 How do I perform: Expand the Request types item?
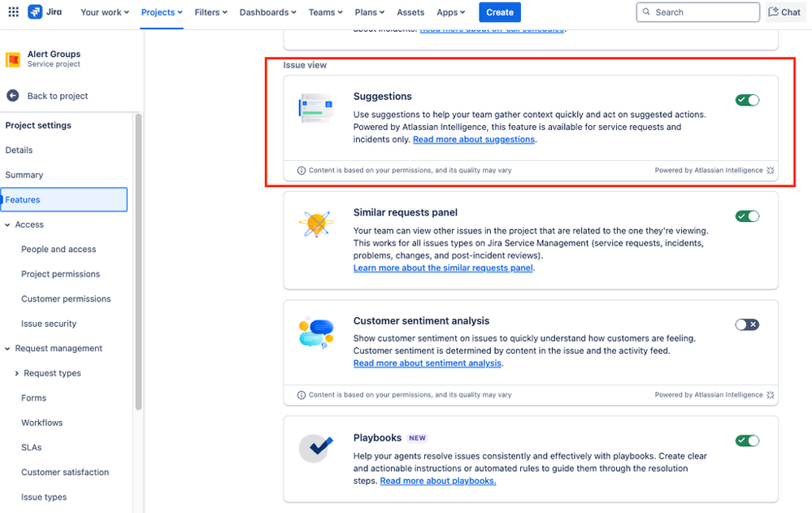pyautogui.click(x=16, y=374)
